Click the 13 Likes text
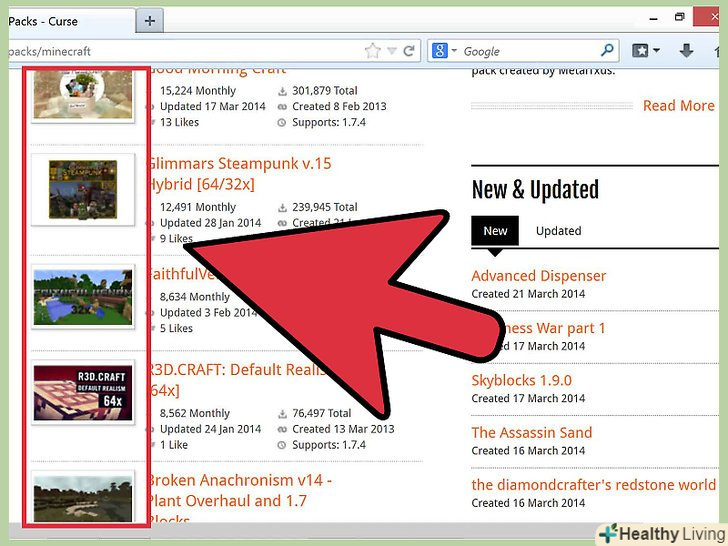This screenshot has width=728, height=546. [x=179, y=122]
